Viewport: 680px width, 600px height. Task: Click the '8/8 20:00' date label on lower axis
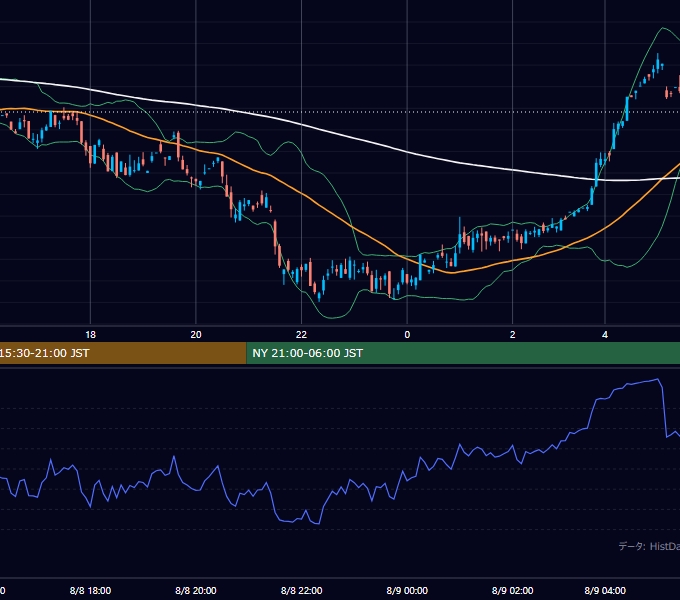coord(196,590)
